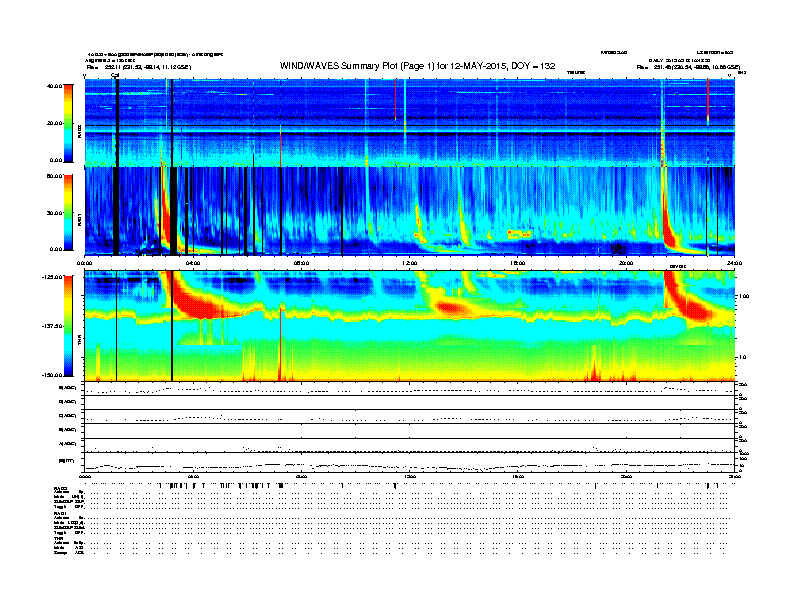The width and height of the screenshot is (792, 612).
Task: Click the bottom line-plot strip above the time axis
Action: [410, 462]
